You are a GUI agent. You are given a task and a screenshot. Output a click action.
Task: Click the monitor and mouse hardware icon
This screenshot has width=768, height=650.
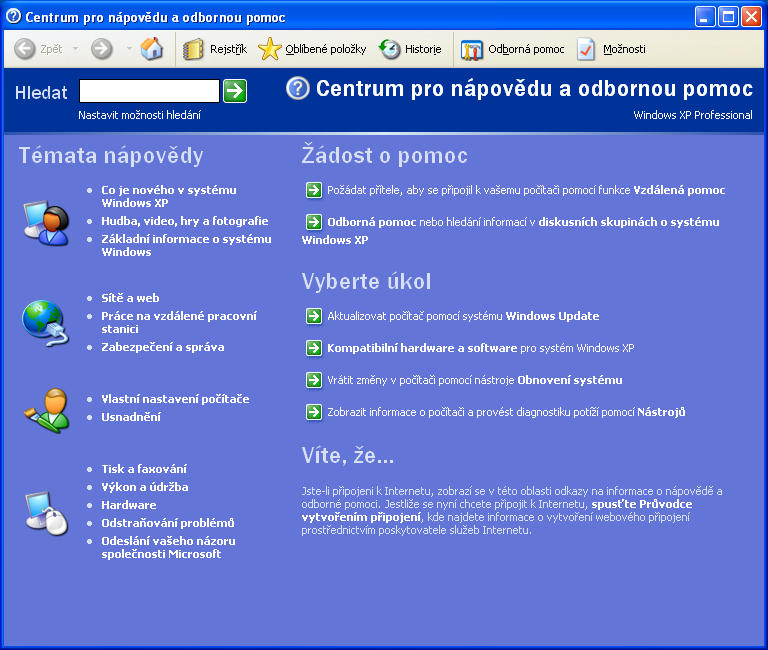(x=47, y=513)
